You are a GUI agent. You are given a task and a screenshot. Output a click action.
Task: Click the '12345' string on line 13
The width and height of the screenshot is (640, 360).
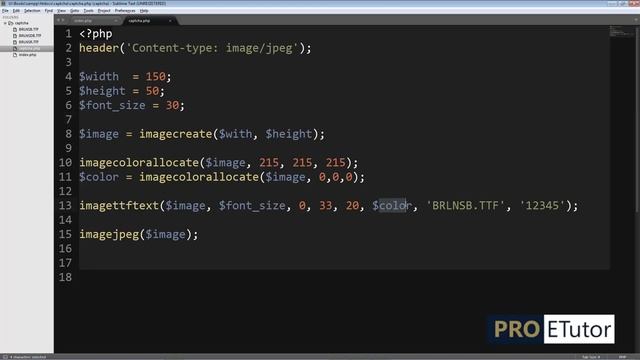542,205
